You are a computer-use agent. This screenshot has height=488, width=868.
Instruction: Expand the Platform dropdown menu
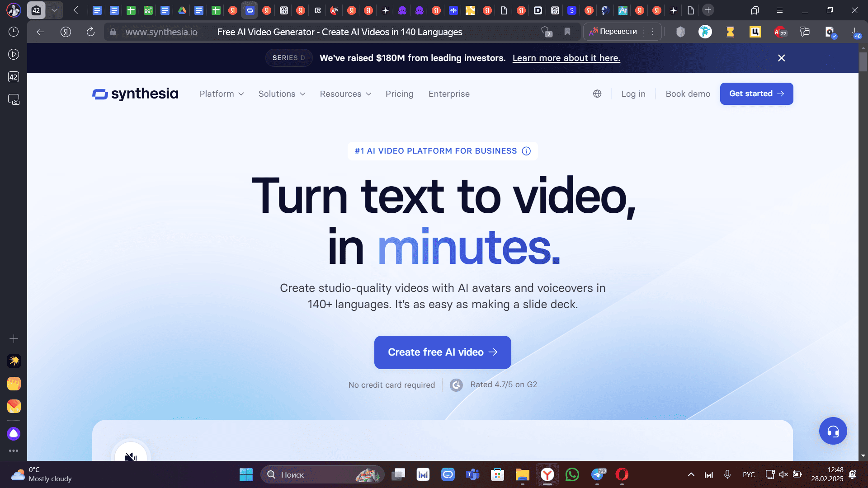222,94
